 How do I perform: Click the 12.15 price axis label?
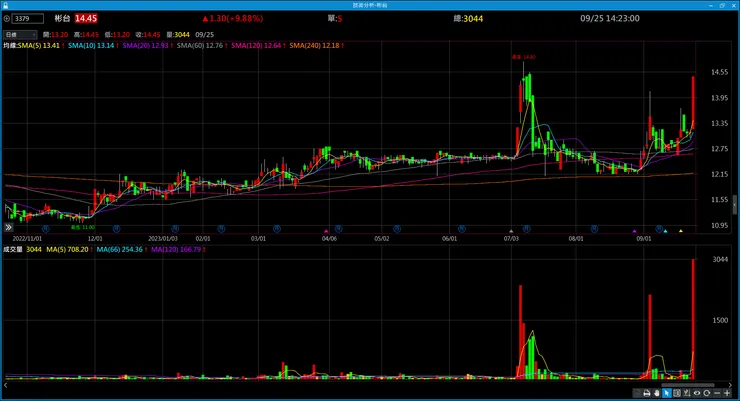[719, 174]
